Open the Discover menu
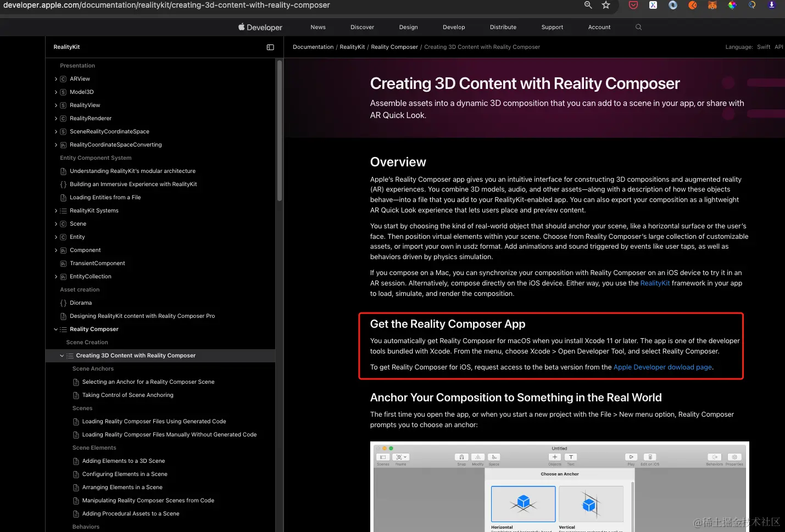The height and width of the screenshot is (532, 785). tap(363, 27)
